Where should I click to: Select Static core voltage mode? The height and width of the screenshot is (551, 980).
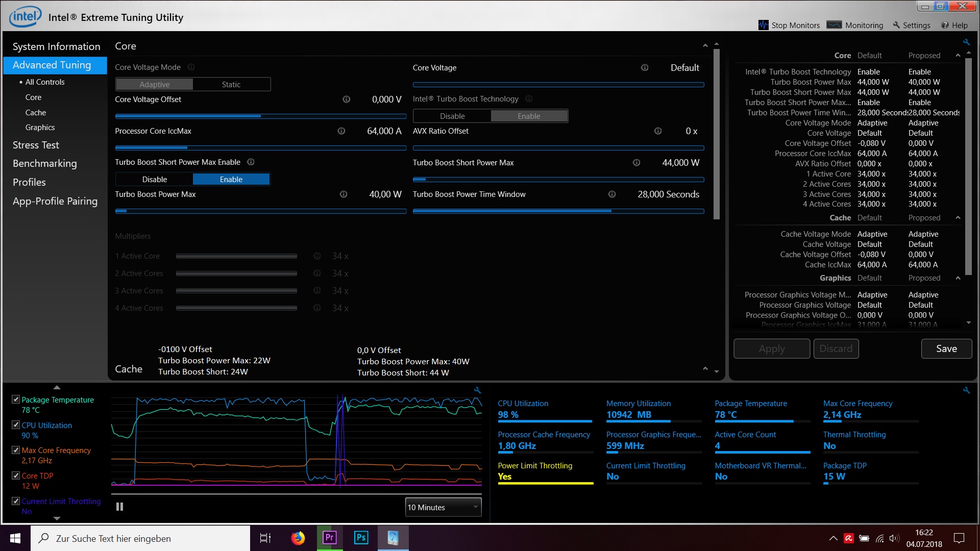point(231,84)
